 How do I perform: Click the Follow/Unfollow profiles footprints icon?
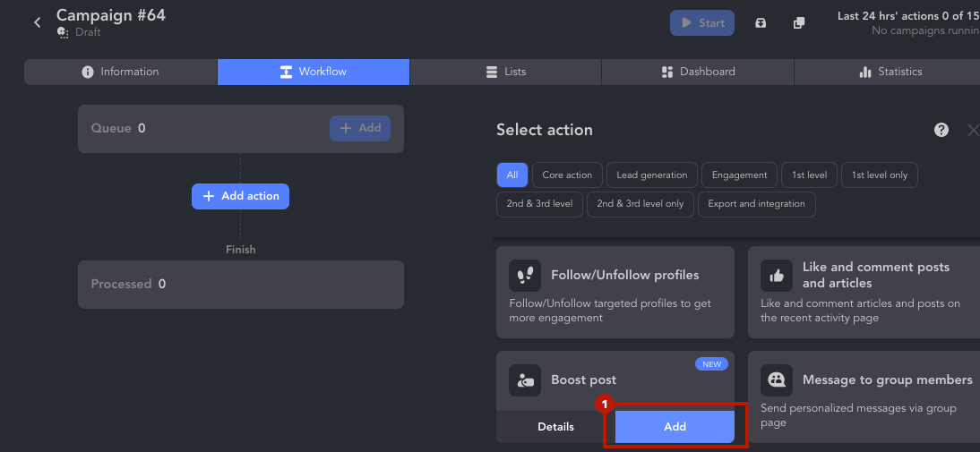coord(525,276)
